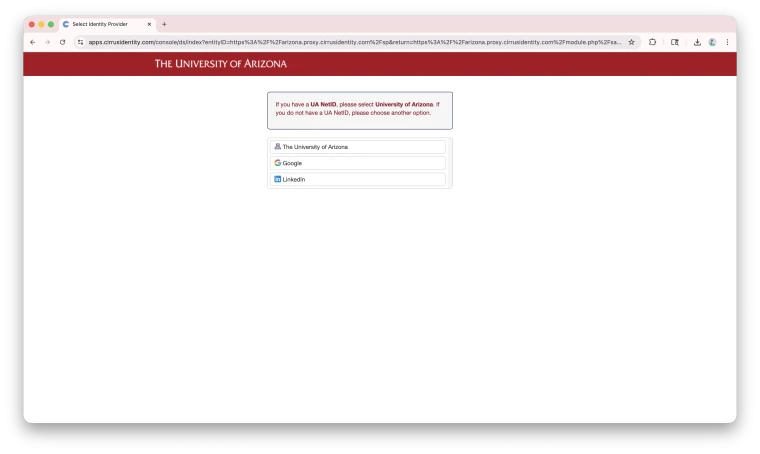The width and height of the screenshot is (760, 454).
Task: Choose LinkedIn as identity provider
Action: tap(358, 179)
